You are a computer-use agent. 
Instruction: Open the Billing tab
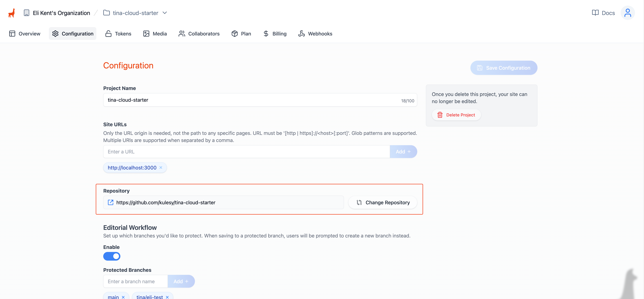pos(275,34)
